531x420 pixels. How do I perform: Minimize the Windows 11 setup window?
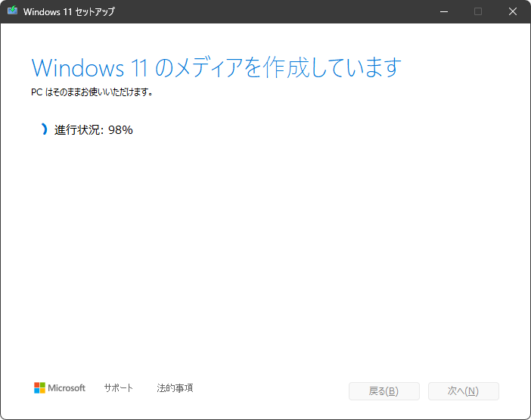[x=444, y=11]
